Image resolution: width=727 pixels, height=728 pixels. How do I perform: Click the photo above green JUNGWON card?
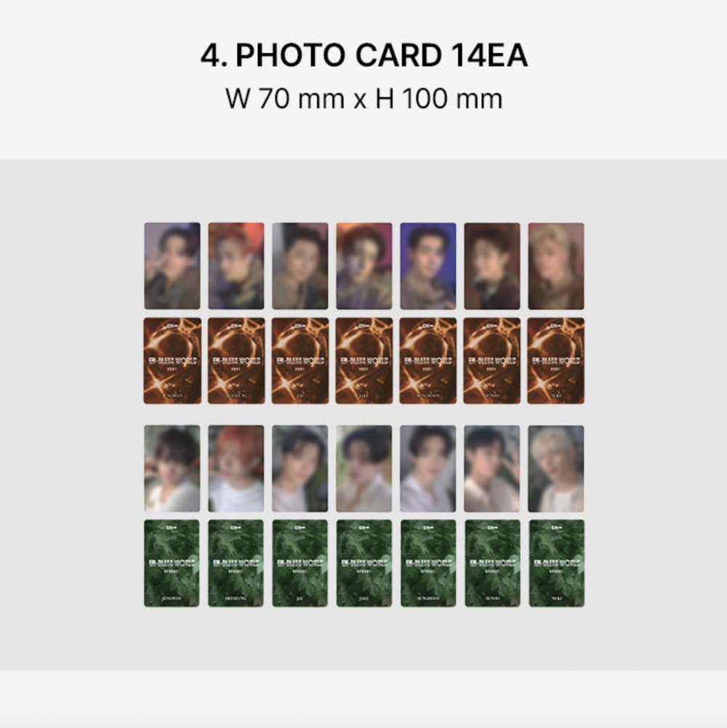coord(172,468)
